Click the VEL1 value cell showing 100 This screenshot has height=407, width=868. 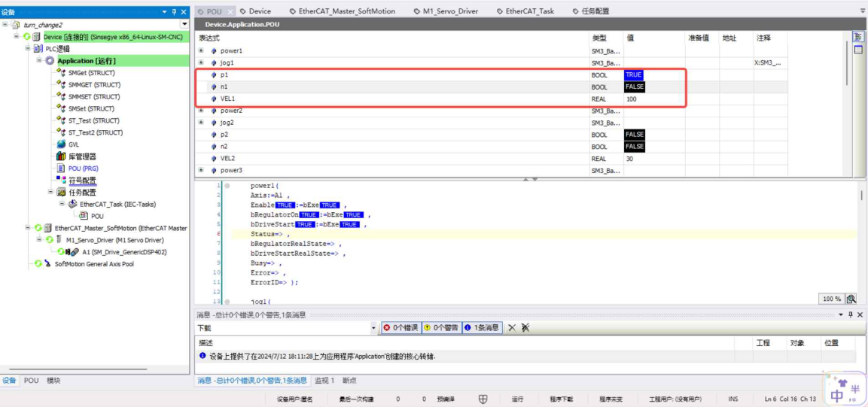[x=631, y=99]
